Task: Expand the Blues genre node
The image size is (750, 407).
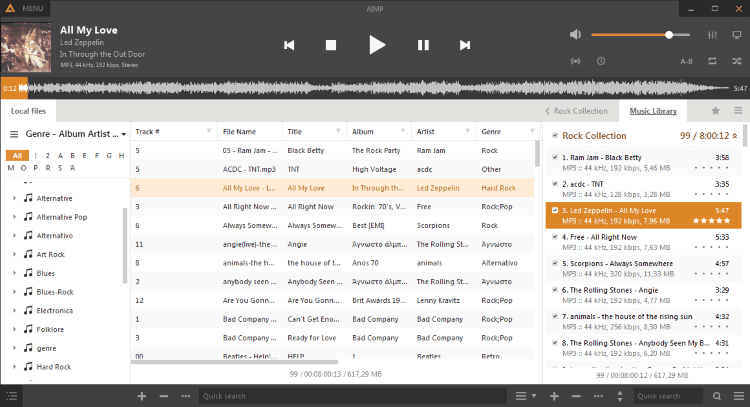Action: pos(14,273)
